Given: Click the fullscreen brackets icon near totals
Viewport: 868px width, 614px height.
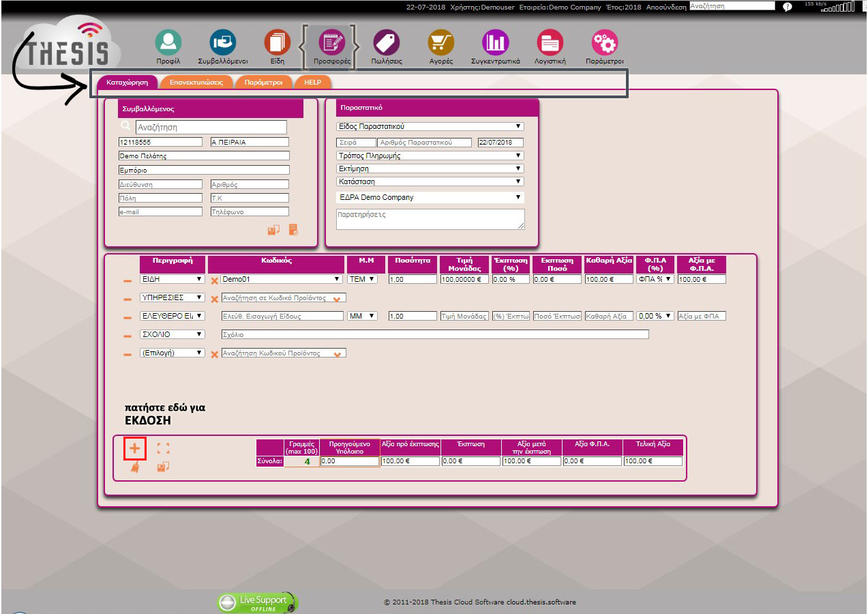Looking at the screenshot, I should coord(163,448).
